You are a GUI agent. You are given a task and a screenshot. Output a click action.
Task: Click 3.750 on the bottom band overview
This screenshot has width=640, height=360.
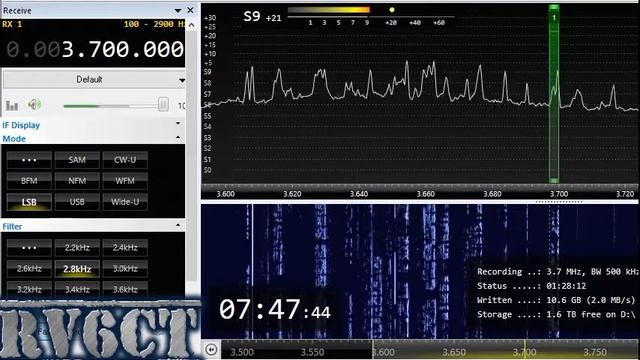595,352
